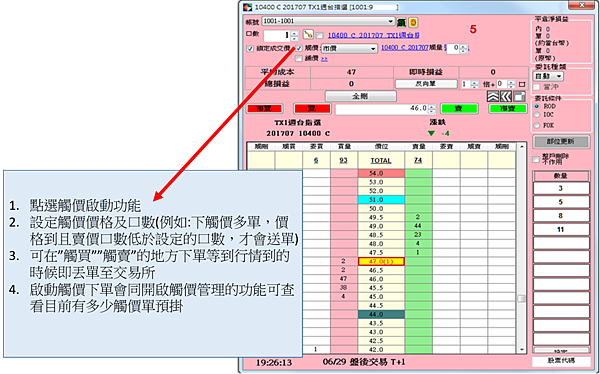
Task: Click the 42.0 price row
Action: tap(381, 350)
